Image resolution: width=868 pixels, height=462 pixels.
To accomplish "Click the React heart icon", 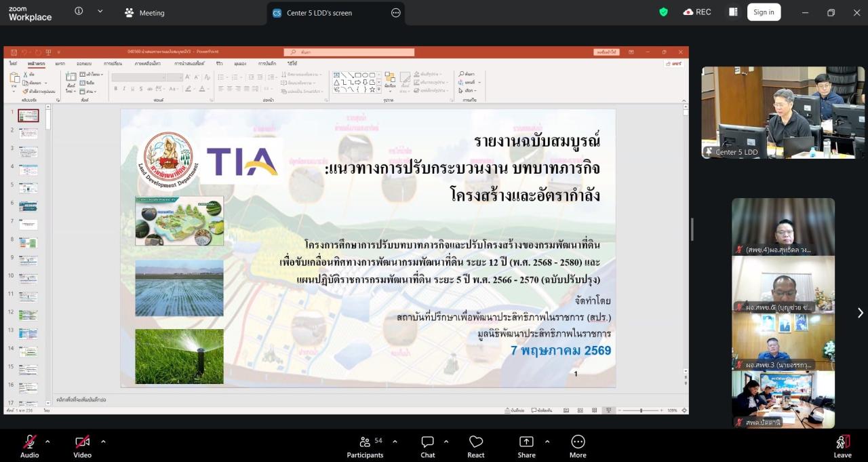I will click(476, 442).
